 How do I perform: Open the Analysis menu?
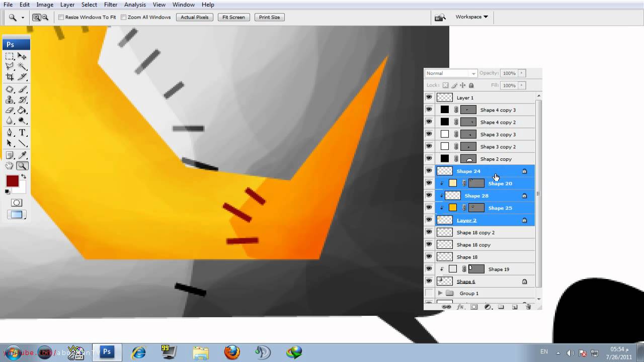[135, 5]
